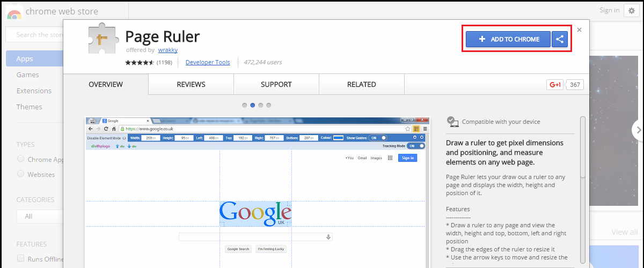Click the compatible-with-device icon
Image resolution: width=644 pixels, height=268 pixels.
pos(452,122)
